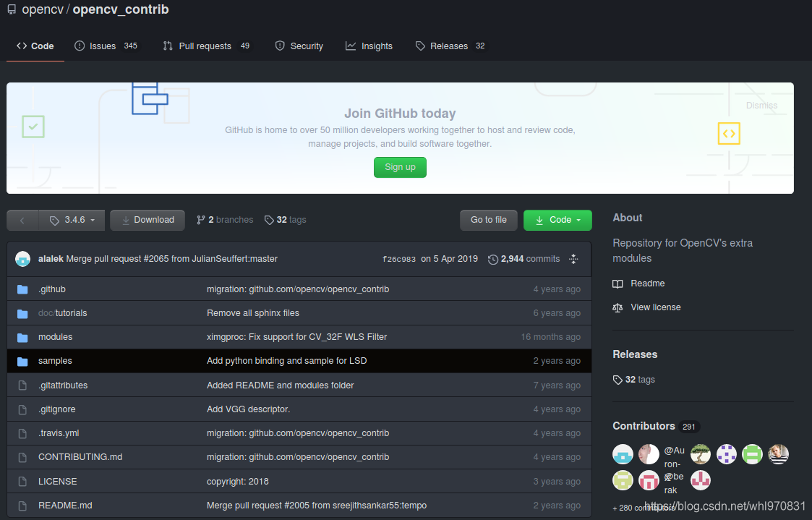Open the 3.4.6 tag selector dropdown
Screen dimensions: 812x520
tap(72, 220)
